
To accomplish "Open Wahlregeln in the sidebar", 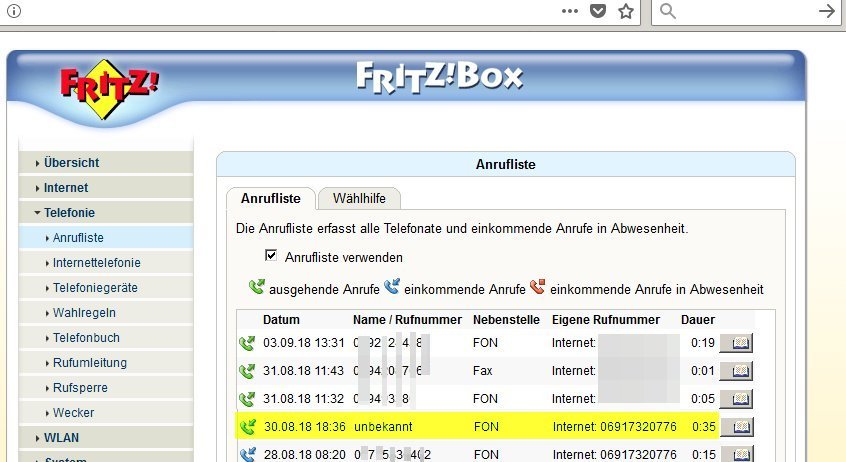I will (x=106, y=312).
